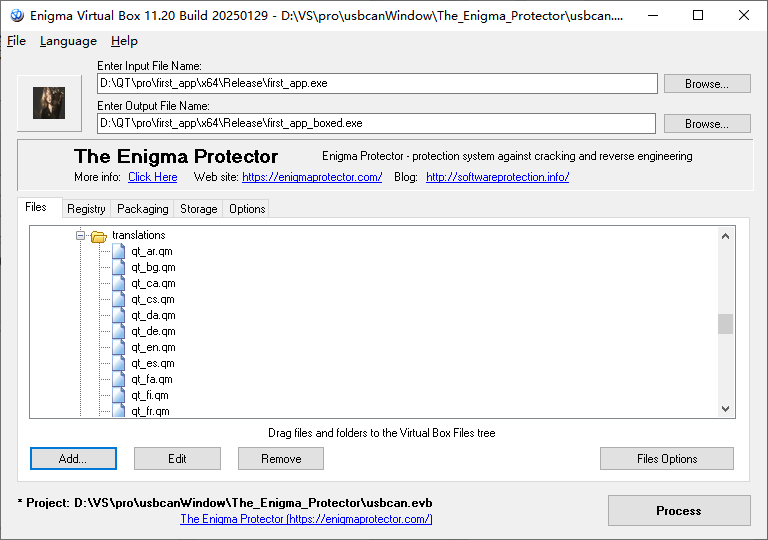The width and height of the screenshot is (768, 540).
Task: Select qt_bg.qm in the tree
Action: click(x=153, y=268)
